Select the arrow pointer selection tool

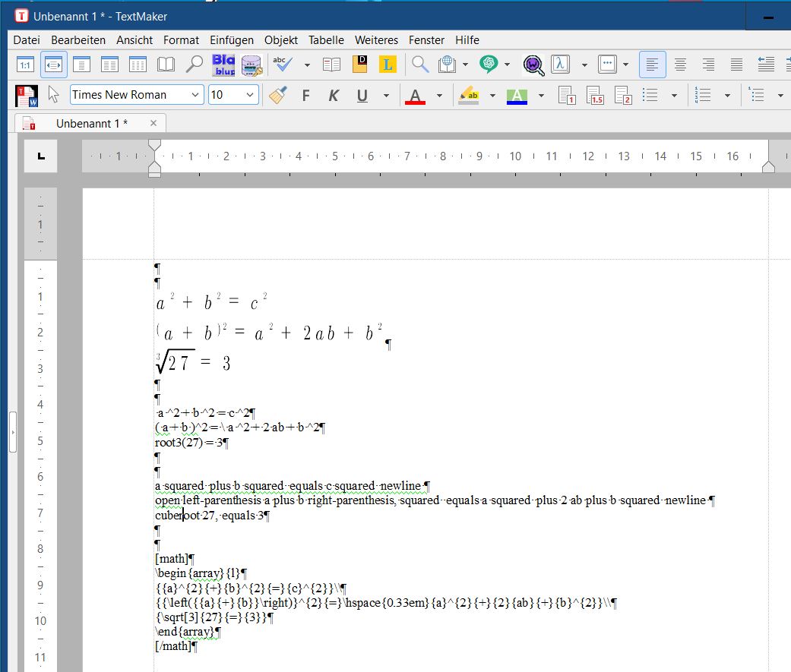point(53,96)
